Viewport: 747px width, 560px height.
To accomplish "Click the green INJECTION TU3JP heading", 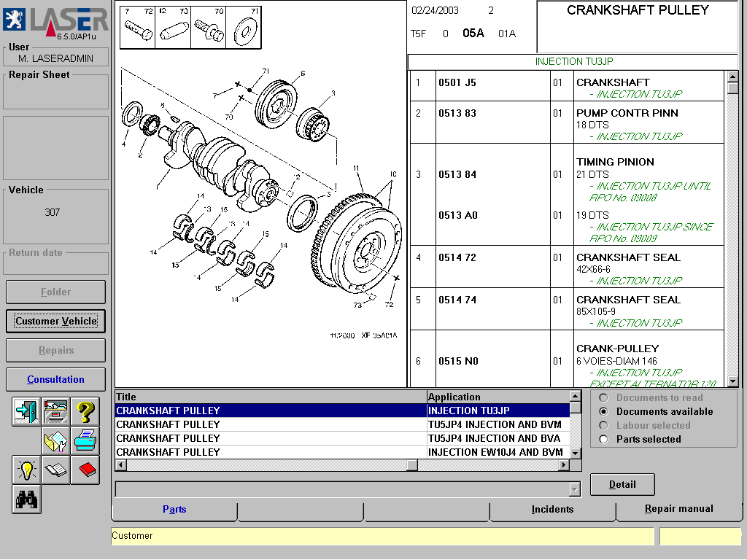I will tap(574, 61).
